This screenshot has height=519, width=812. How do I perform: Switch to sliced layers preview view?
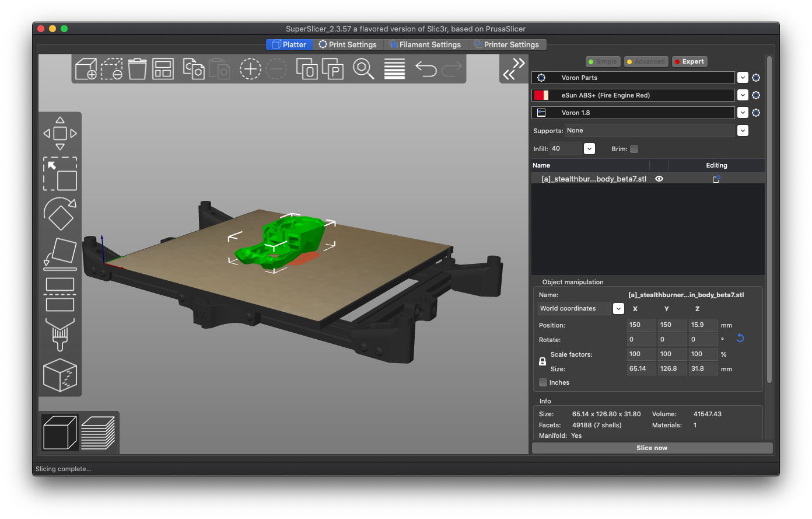click(98, 433)
